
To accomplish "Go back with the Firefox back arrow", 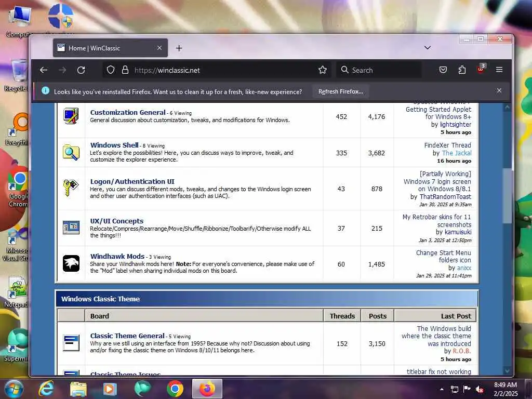I will coord(44,70).
